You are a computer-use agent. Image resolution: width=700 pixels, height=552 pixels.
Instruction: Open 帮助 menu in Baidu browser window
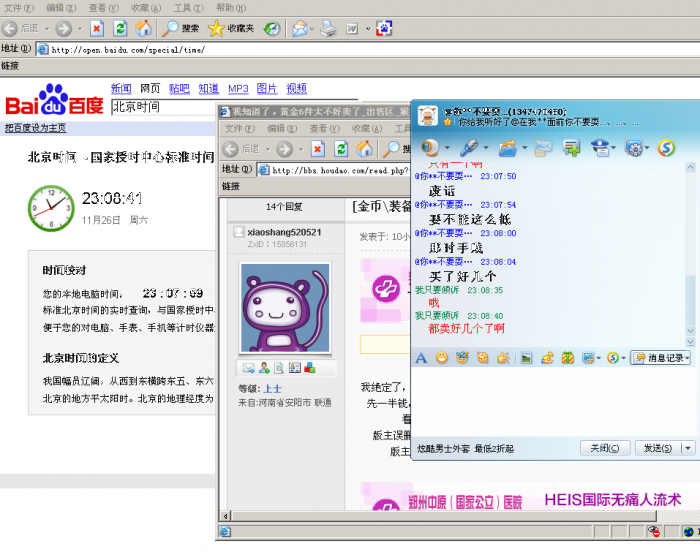coord(231,8)
